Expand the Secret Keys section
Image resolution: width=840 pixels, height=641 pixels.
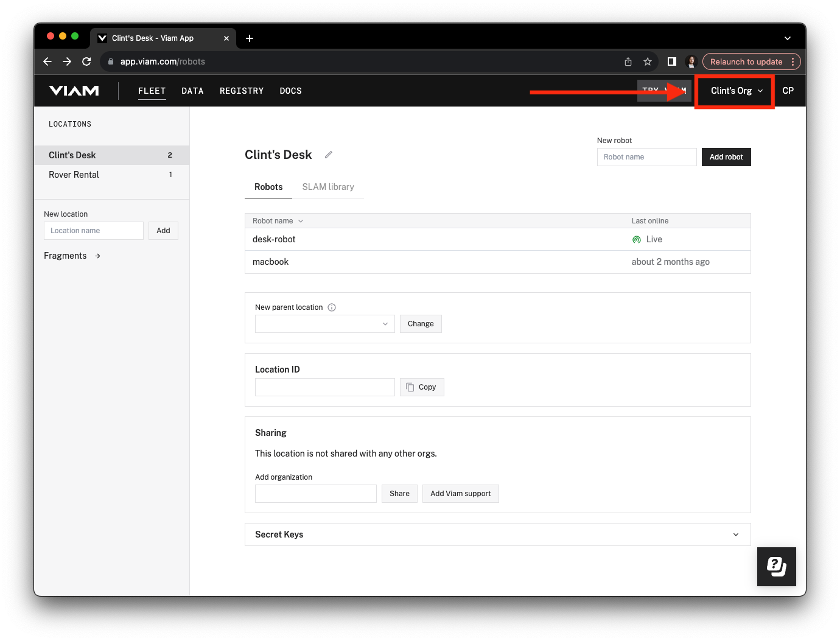735,534
